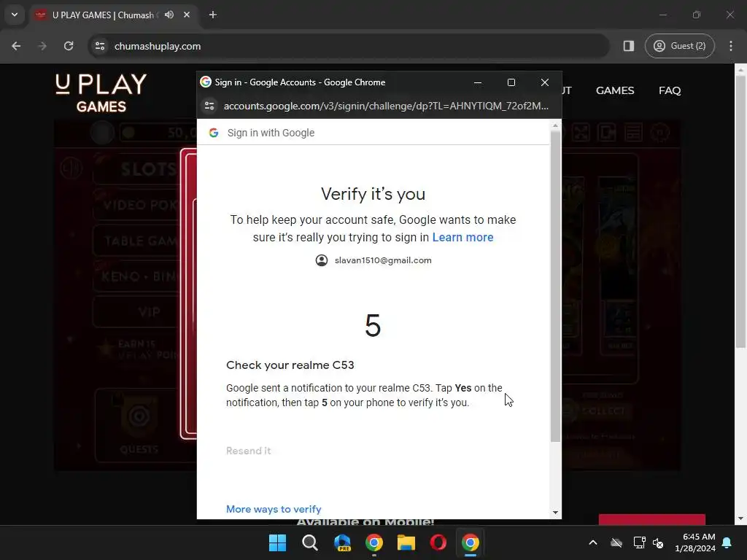
Task: Open File Explorer from taskbar
Action: point(406,542)
